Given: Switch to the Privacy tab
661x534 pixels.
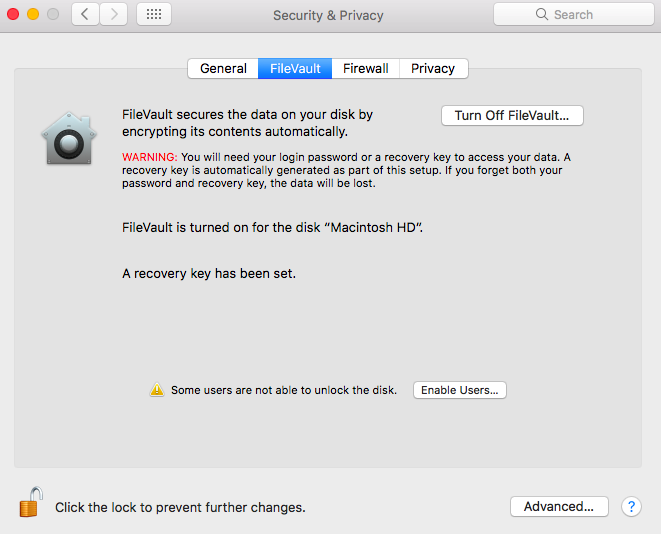Looking at the screenshot, I should 433,68.
